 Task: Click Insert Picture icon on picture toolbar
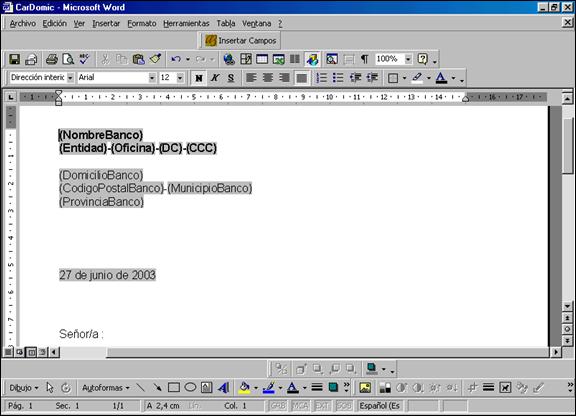365,387
